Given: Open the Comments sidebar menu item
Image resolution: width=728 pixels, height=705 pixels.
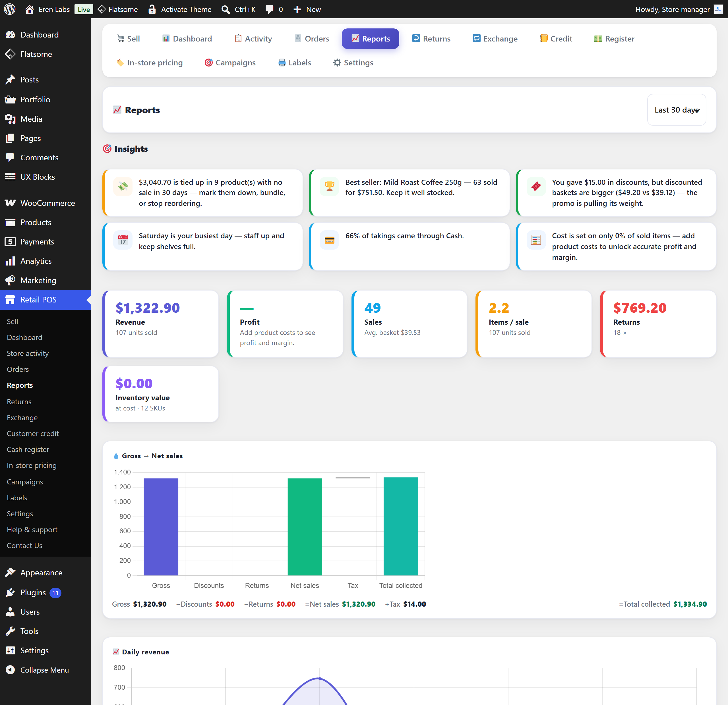Looking at the screenshot, I should point(45,157).
